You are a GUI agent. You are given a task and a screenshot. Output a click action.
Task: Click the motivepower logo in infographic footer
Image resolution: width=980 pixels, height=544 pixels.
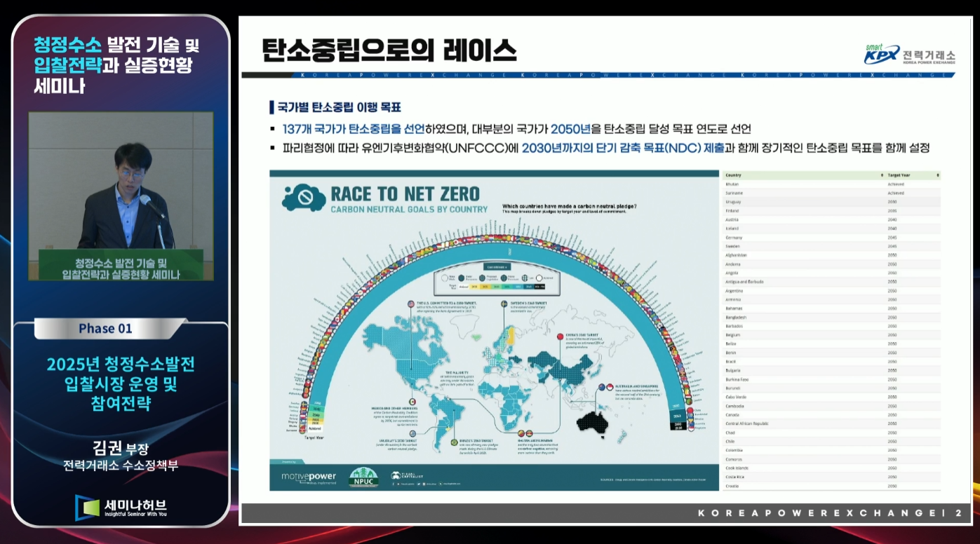pos(309,477)
